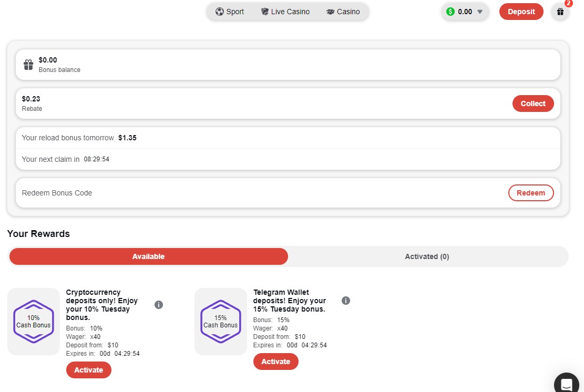Click the info icon for Telegram Wallet bonus
584x392 pixels.
346,301
